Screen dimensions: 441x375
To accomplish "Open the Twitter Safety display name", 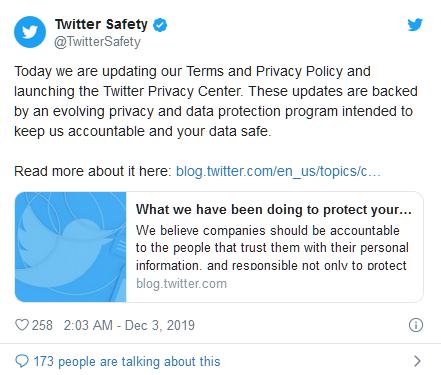I will point(101,24).
